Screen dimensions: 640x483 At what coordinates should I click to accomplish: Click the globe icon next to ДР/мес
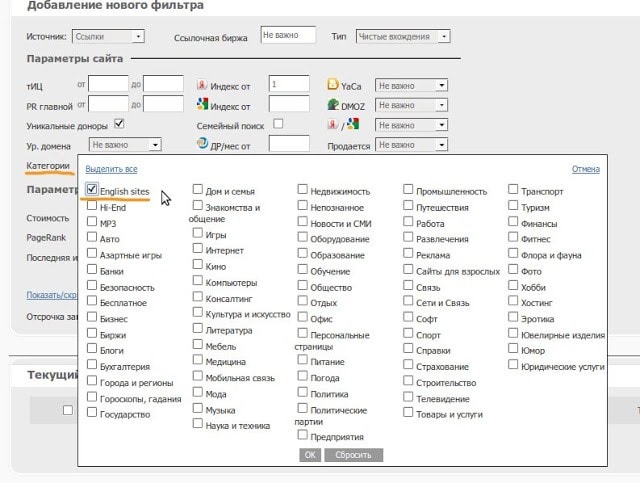202,145
